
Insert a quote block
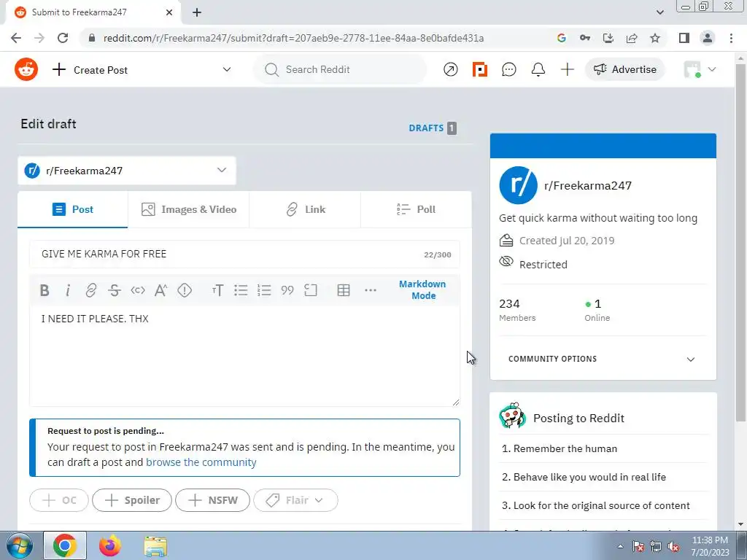click(x=287, y=290)
